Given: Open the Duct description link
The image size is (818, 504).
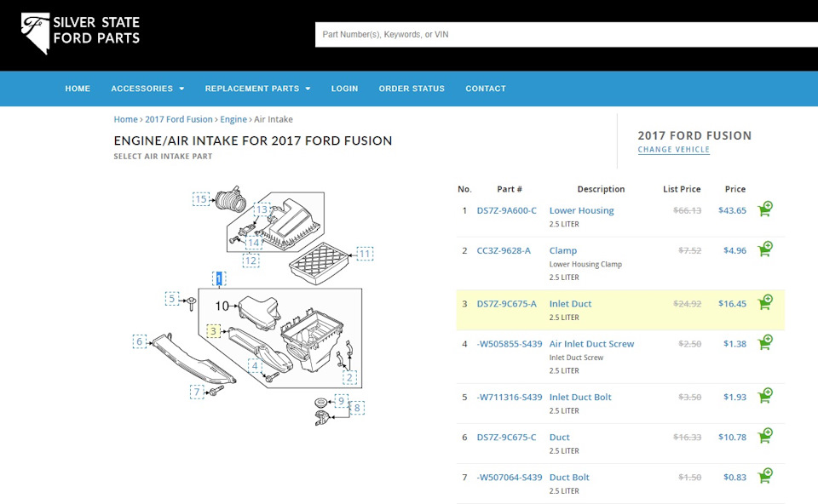Looking at the screenshot, I should [x=559, y=438].
